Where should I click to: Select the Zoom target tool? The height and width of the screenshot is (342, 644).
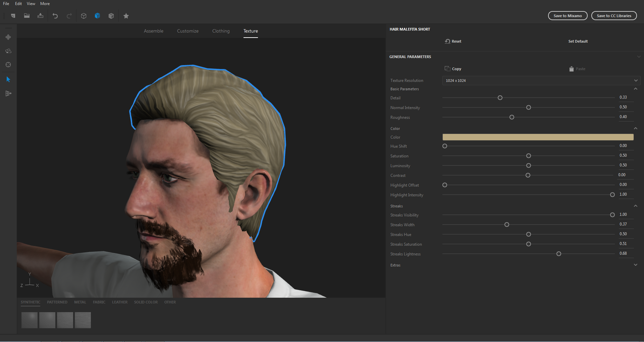[x=8, y=65]
